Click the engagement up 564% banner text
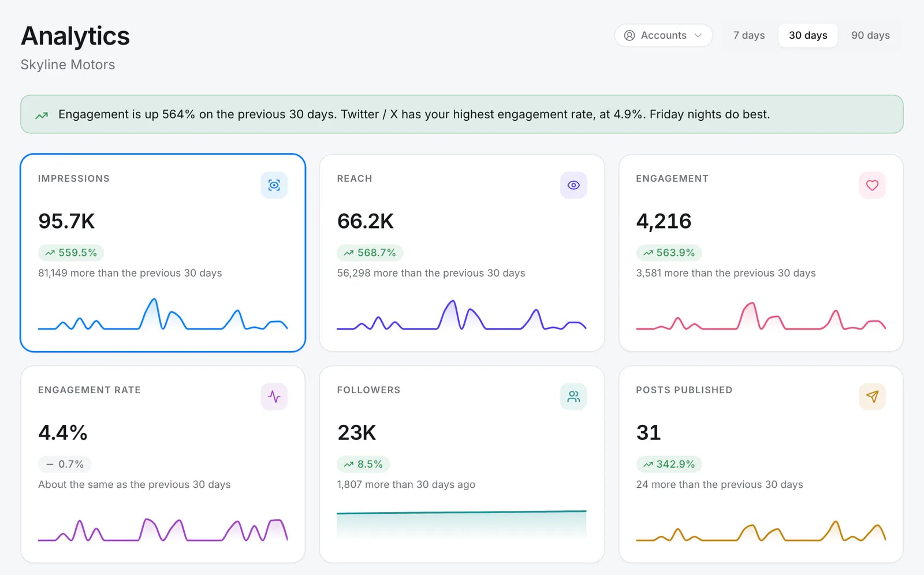Viewport: 924px width, 575px height. (x=414, y=114)
